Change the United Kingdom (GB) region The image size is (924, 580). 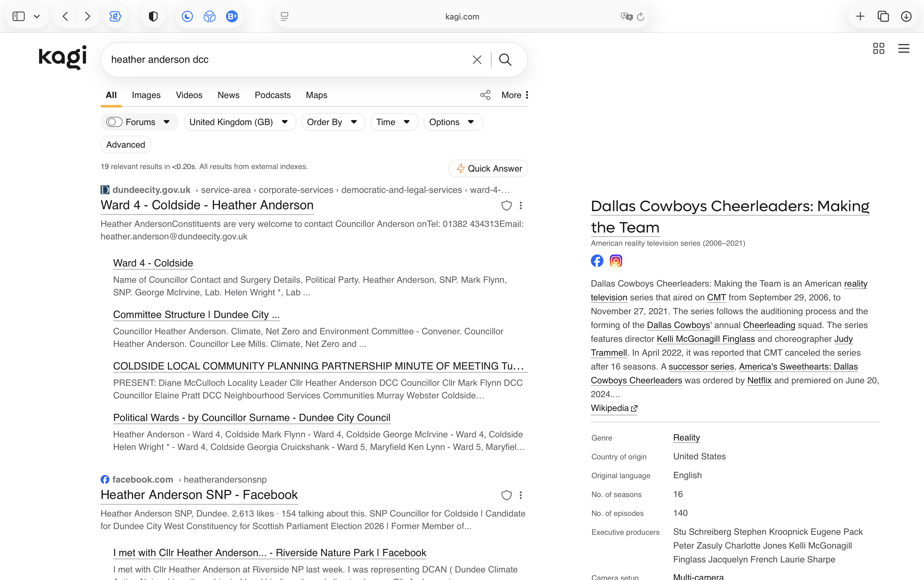point(239,122)
